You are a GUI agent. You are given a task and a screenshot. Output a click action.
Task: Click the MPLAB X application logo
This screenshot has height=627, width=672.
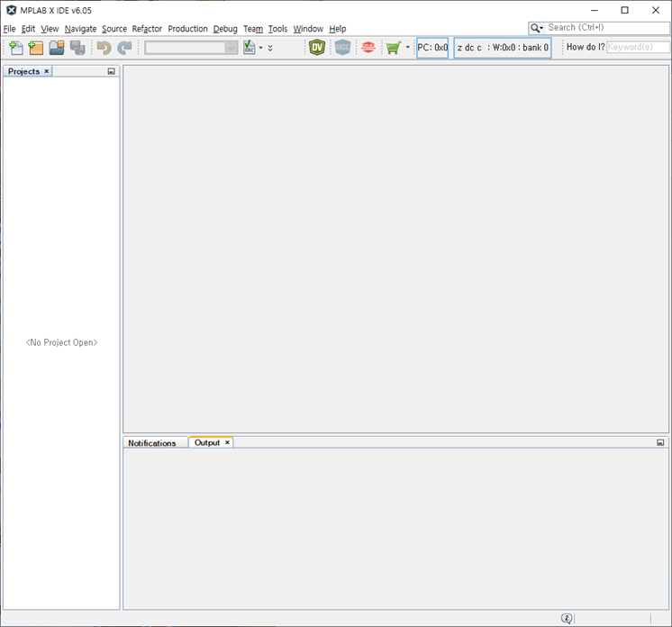[x=11, y=10]
